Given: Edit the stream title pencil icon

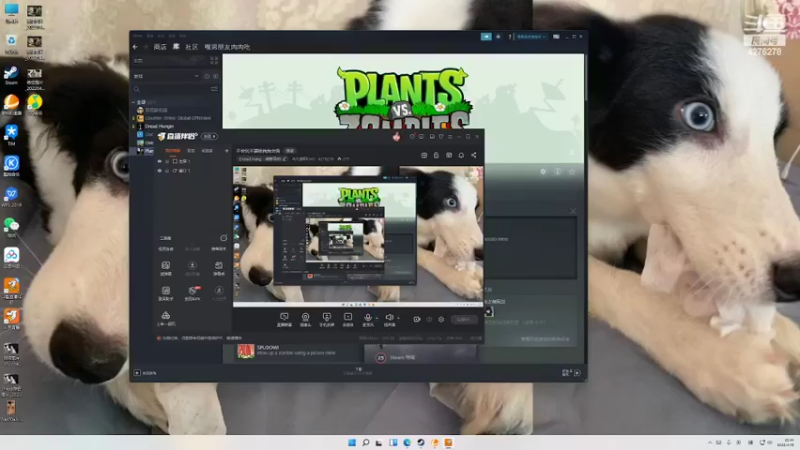Looking at the screenshot, I should point(284,159).
